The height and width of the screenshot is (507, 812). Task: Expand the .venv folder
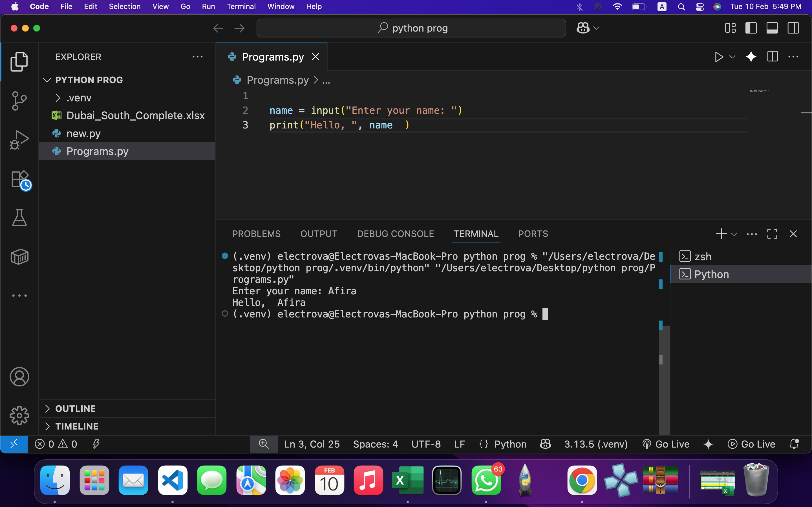point(79,98)
